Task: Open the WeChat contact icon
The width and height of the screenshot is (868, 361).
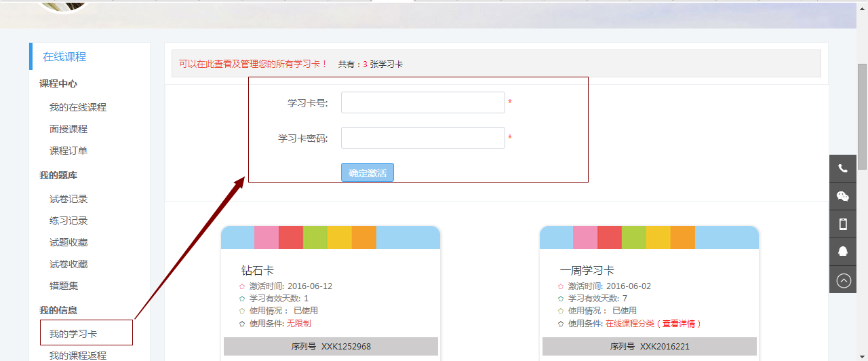Action: click(843, 197)
